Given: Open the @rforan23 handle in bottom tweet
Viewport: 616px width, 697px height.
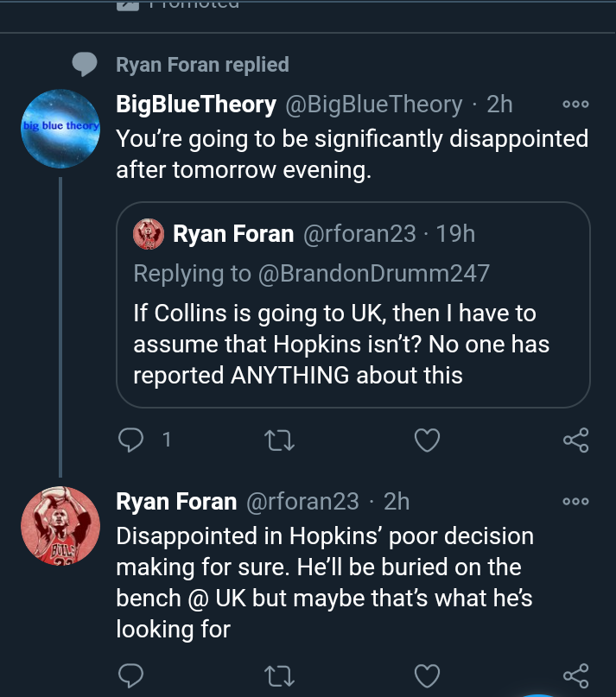Looking at the screenshot, I should [x=302, y=501].
